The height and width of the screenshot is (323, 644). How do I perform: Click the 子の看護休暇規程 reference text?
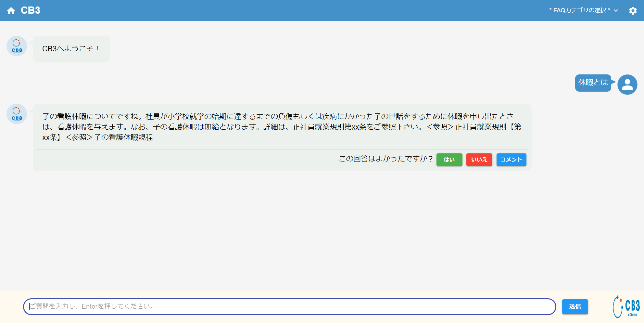tap(123, 137)
